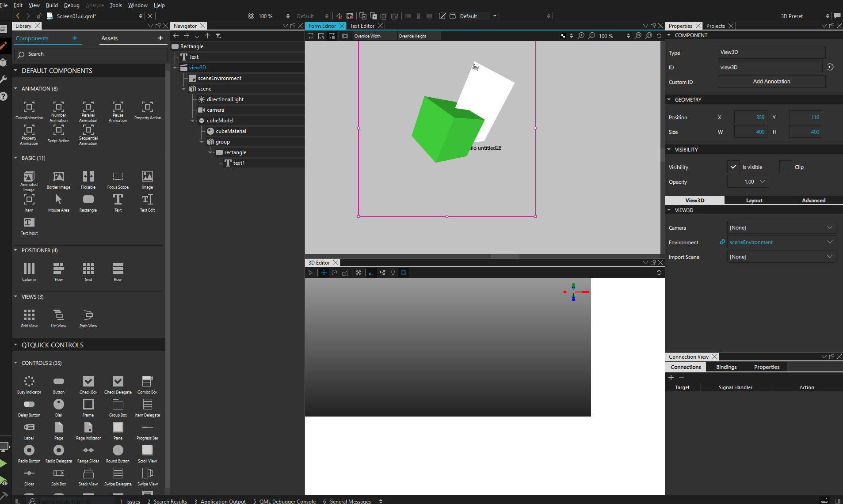Collapse the cubeModel tree node
843x504 pixels.
click(x=193, y=121)
